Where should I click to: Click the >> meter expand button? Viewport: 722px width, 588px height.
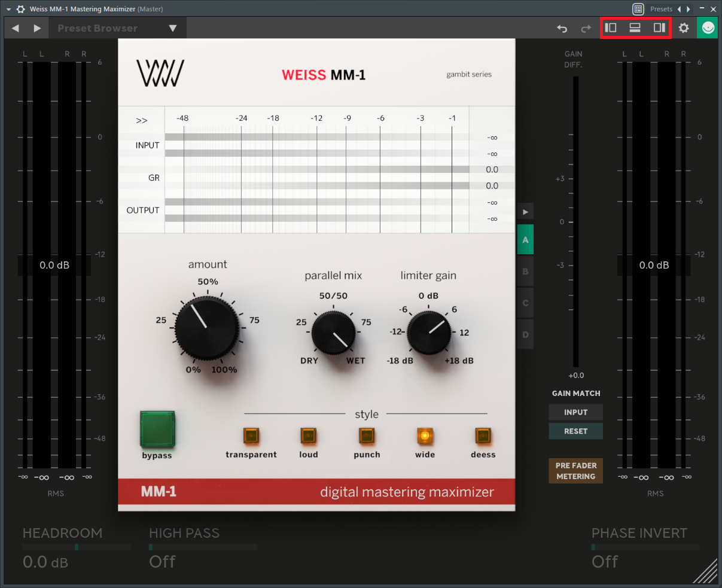pyautogui.click(x=142, y=120)
